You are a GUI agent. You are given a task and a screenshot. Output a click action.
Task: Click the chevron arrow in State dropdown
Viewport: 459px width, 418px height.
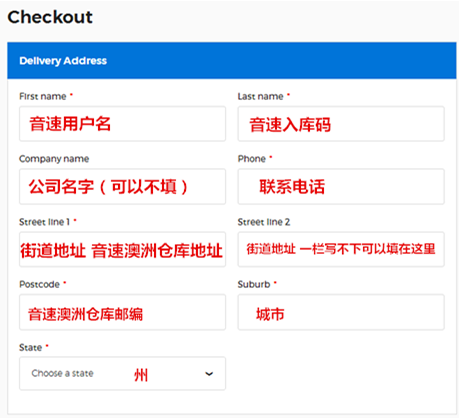click(209, 374)
